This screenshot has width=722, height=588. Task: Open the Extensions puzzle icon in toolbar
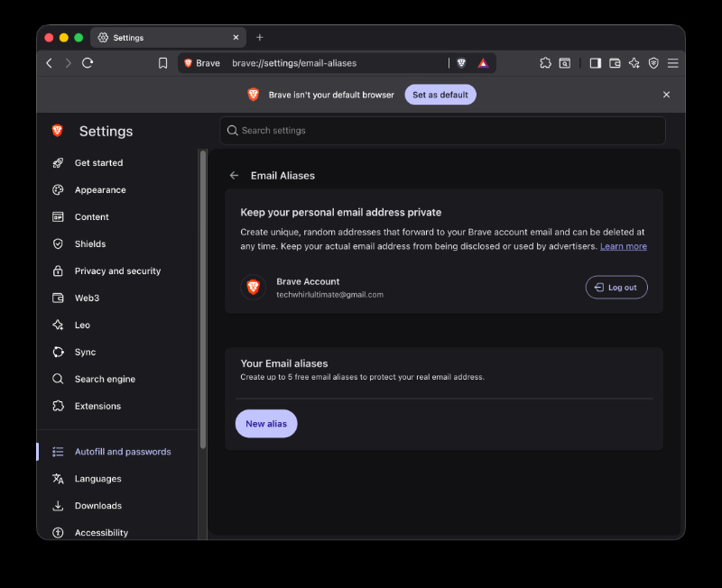545,63
